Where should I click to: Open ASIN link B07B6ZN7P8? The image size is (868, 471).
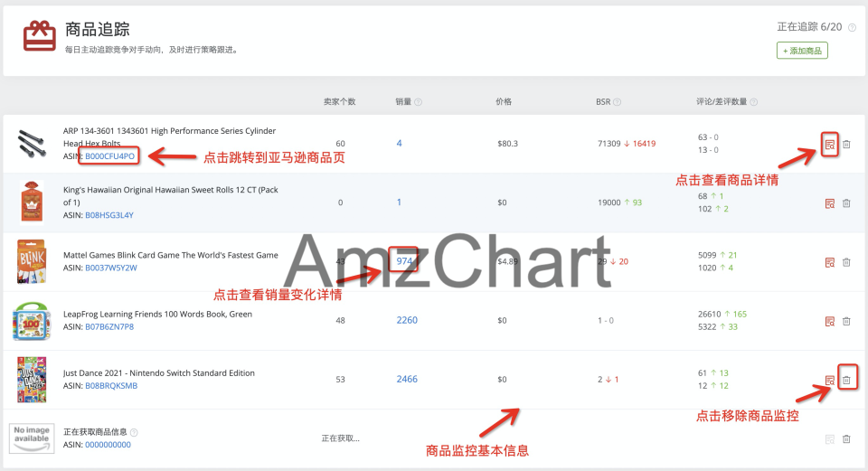(109, 327)
